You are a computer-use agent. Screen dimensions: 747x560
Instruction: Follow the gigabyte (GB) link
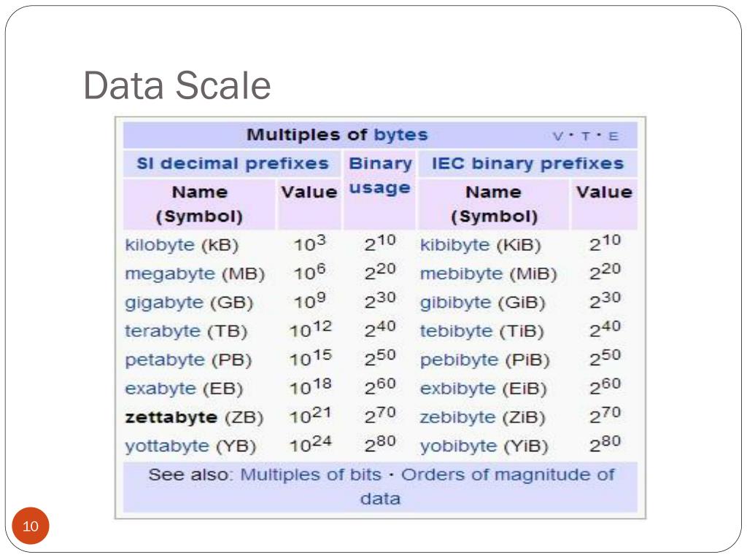pos(164,303)
